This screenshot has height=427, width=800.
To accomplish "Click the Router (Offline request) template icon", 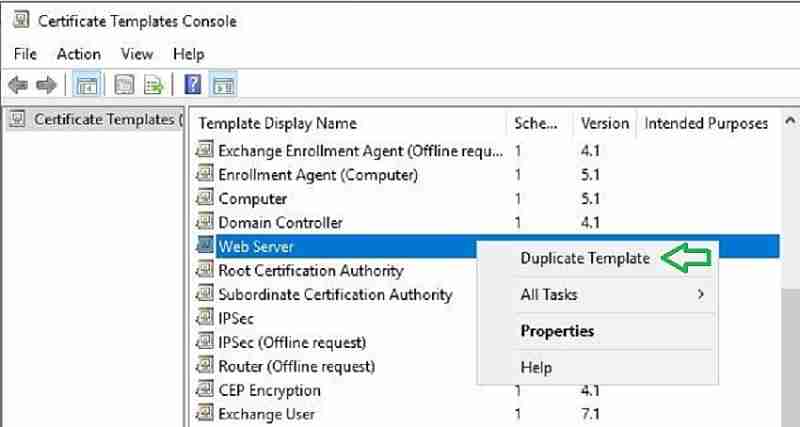I will (x=205, y=366).
